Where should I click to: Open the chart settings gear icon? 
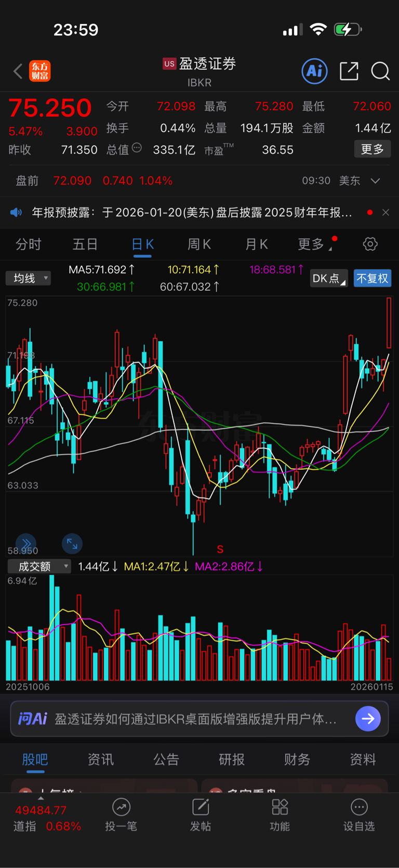pyautogui.click(x=370, y=244)
